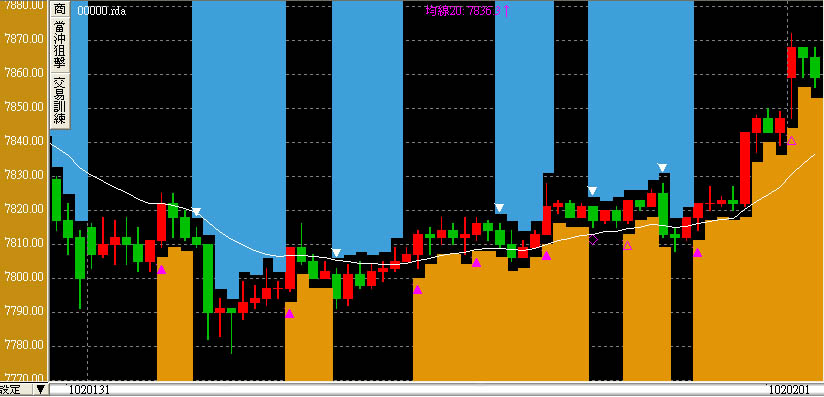Click the rightmost filled magenta triangle marker
Image resolution: width=824 pixels, height=397 pixels.
tap(697, 252)
